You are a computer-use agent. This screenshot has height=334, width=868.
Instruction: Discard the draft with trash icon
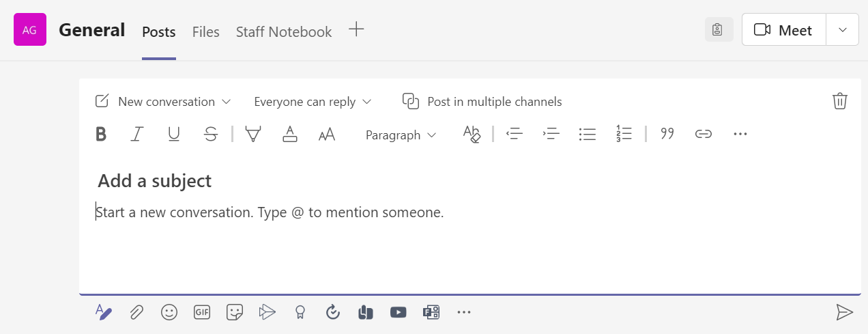[840, 101]
